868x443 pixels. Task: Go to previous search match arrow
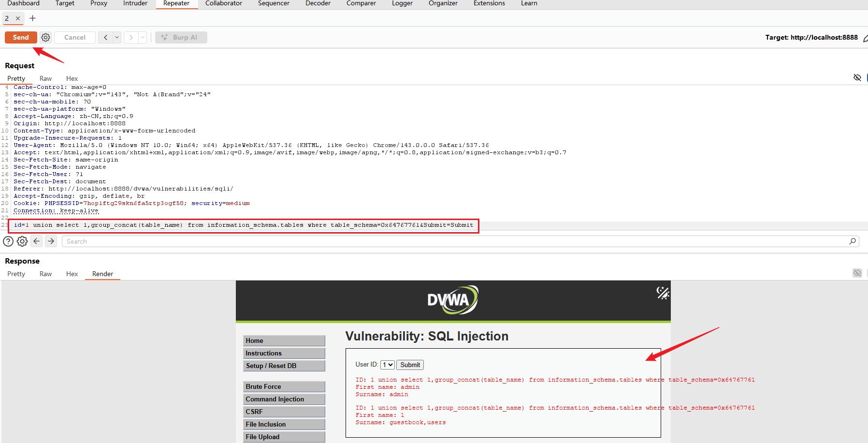pos(37,241)
